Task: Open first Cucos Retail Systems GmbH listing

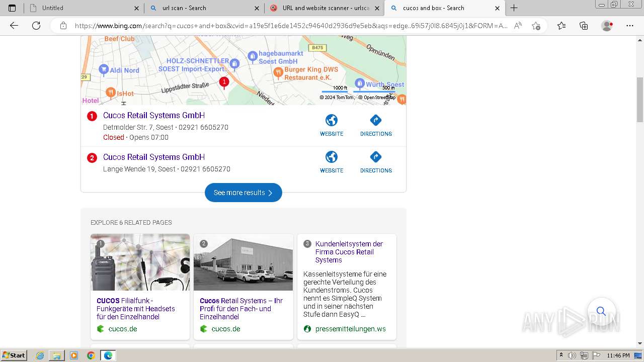Action: point(154,115)
